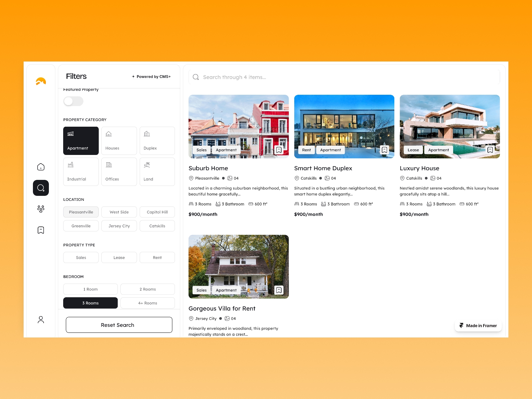The height and width of the screenshot is (399, 532).
Task: Open the Smart Home Duplex listing title
Action: (x=323, y=168)
